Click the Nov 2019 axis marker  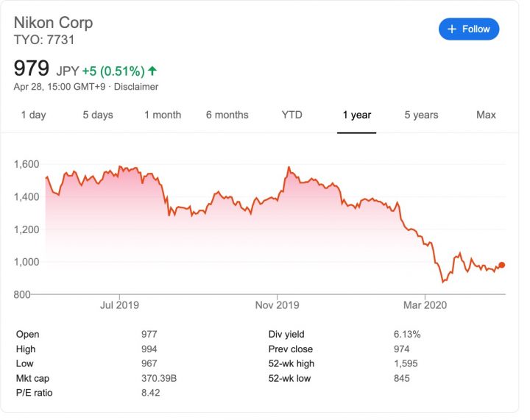point(278,305)
